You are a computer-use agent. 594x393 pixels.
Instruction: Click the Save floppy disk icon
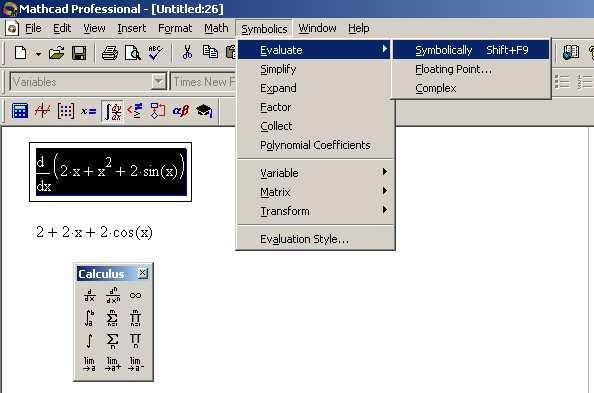click(79, 53)
